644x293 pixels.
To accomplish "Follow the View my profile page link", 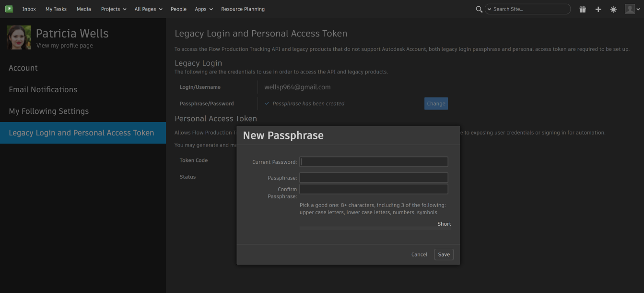I will (x=65, y=46).
